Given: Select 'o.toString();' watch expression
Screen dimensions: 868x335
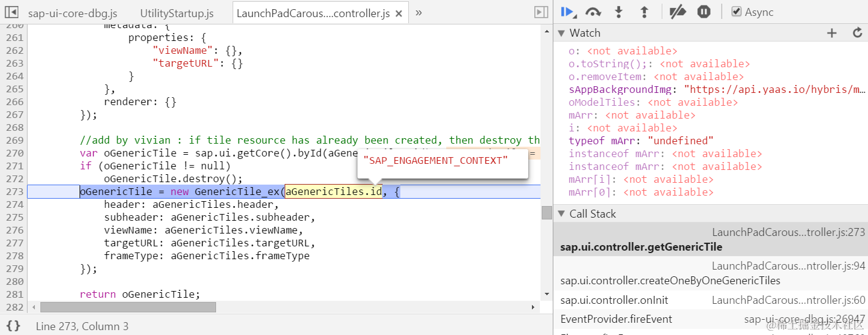Looking at the screenshot, I should point(659,64).
